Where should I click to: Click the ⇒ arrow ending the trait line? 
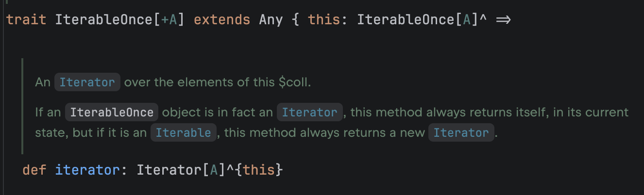tap(503, 20)
